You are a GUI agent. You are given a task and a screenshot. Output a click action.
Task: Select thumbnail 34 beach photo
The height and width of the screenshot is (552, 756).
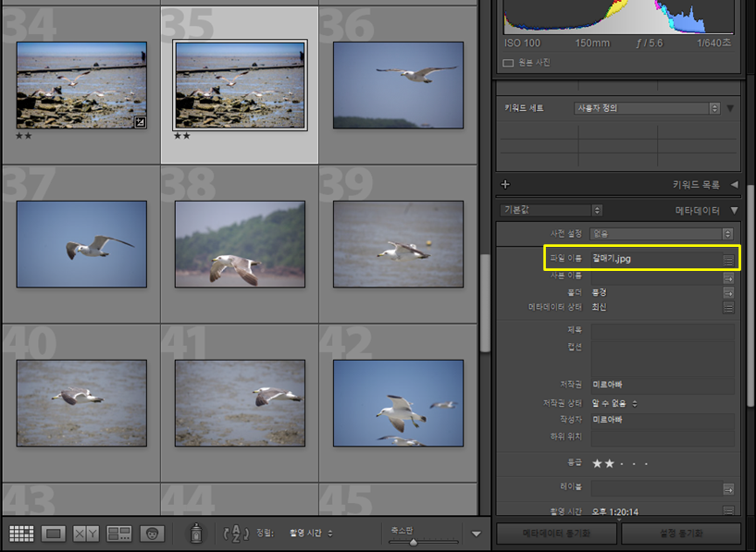[x=81, y=85]
